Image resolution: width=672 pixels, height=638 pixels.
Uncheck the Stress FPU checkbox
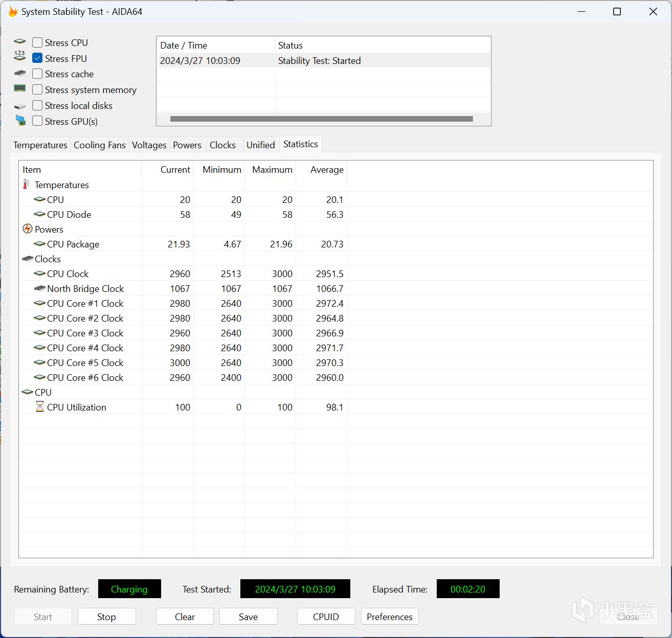pyautogui.click(x=37, y=58)
